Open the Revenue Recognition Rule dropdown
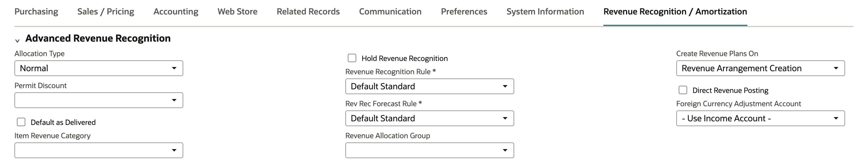This screenshot has width=868, height=166. (429, 86)
